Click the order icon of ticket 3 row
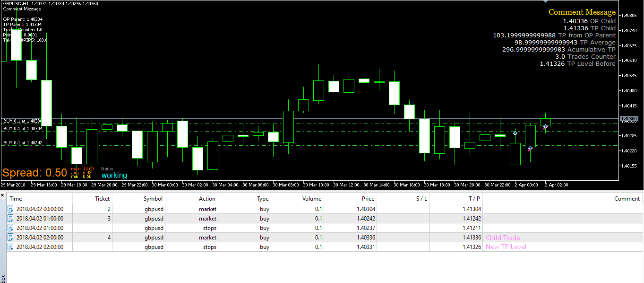The image size is (644, 283). tap(11, 218)
